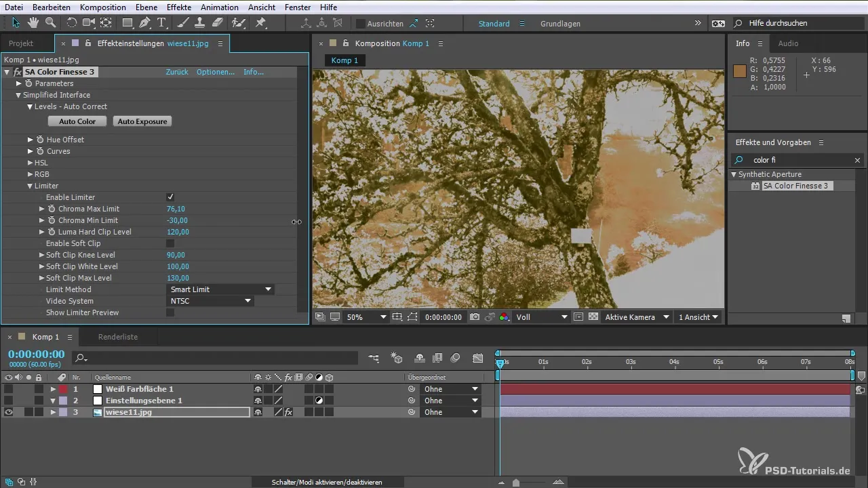The width and height of the screenshot is (868, 488).
Task: Enable the Soft Clip checkbox
Action: pos(170,243)
